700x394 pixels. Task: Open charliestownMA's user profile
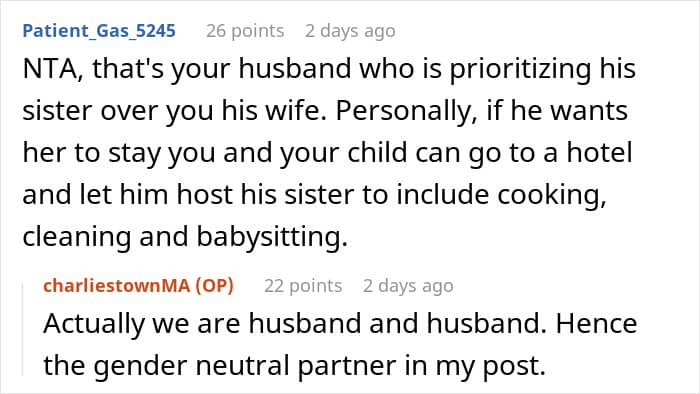tap(117, 286)
